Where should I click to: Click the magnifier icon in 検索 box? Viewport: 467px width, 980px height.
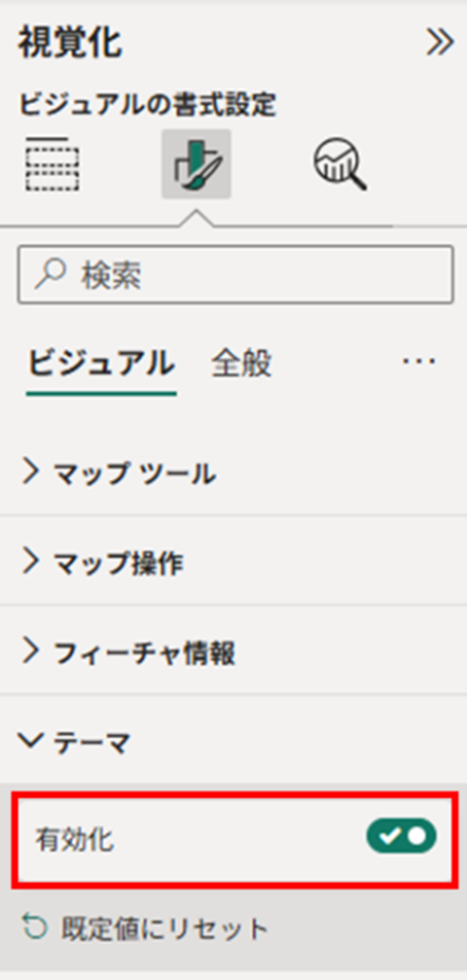pyautogui.click(x=51, y=275)
